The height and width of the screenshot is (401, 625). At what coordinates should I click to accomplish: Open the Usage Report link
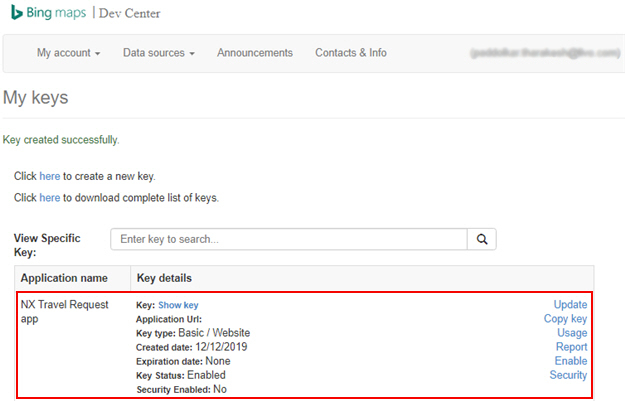click(572, 340)
